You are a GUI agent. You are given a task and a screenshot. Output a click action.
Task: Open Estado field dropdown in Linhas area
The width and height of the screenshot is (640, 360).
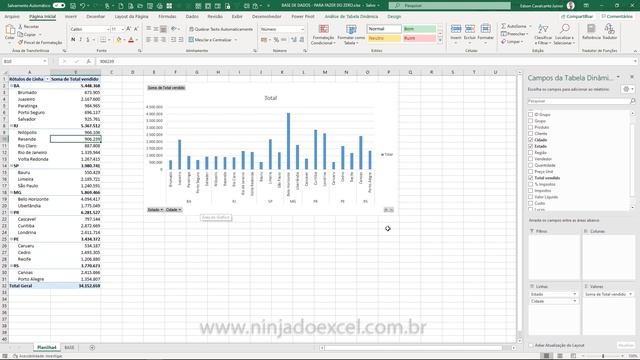coord(575,294)
